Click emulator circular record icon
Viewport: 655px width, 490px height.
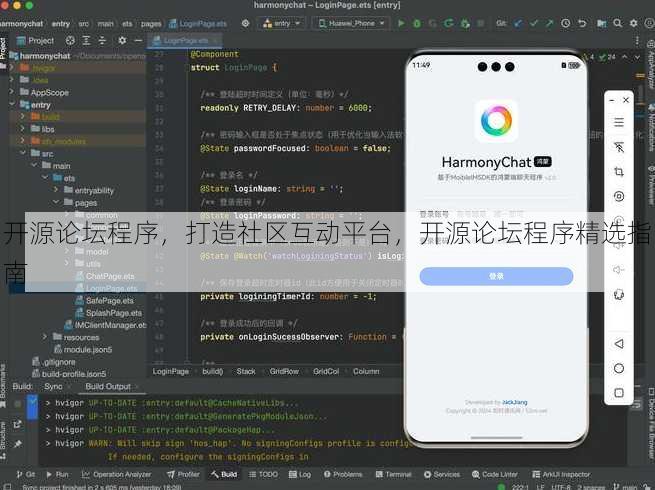tap(619, 196)
